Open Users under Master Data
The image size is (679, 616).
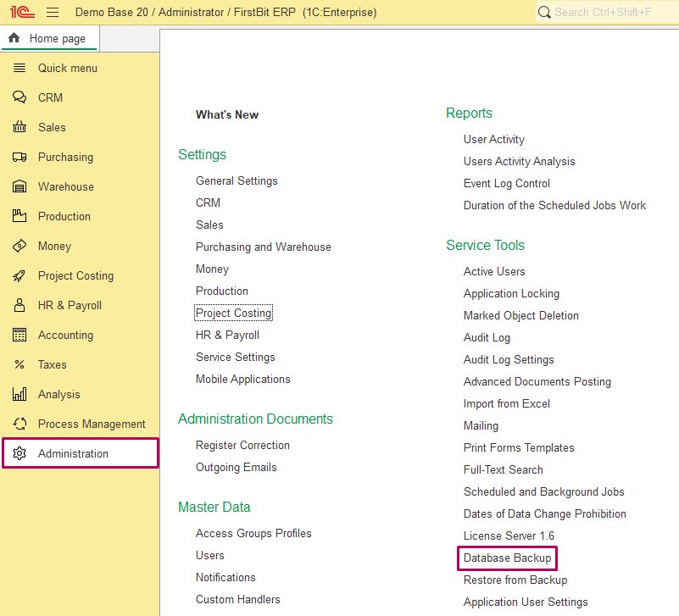pyautogui.click(x=210, y=555)
